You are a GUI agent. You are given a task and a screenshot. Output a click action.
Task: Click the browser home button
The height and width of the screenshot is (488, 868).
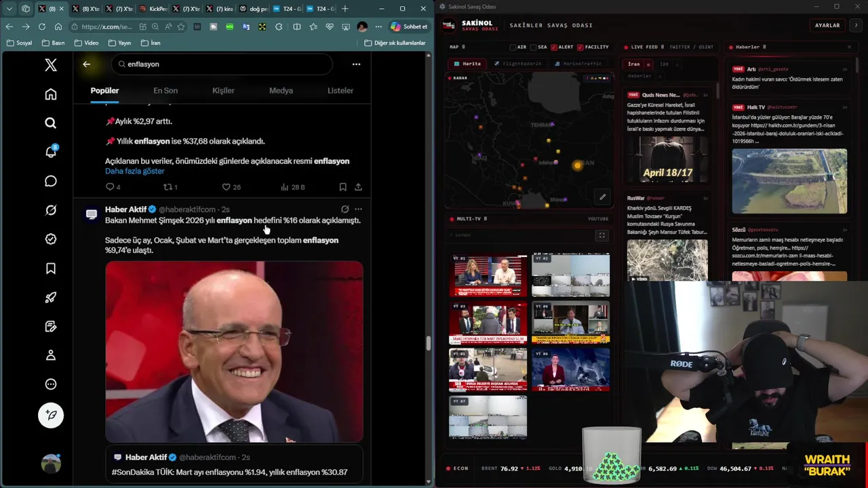(x=58, y=26)
